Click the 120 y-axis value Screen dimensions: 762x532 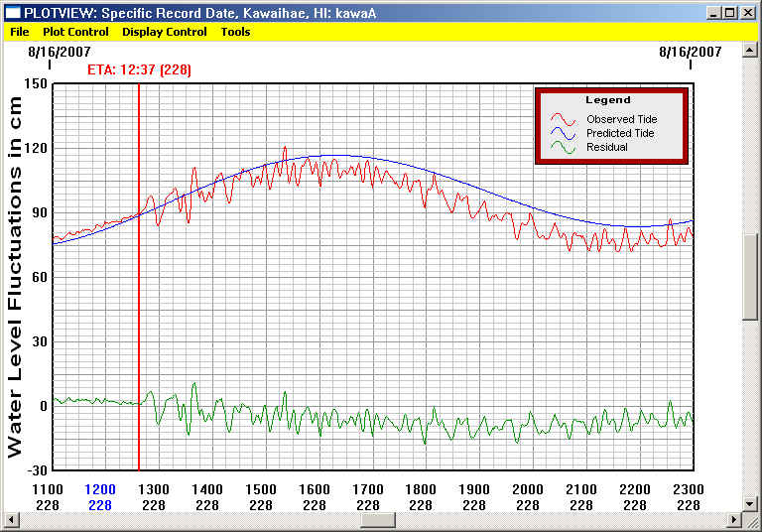[37, 148]
